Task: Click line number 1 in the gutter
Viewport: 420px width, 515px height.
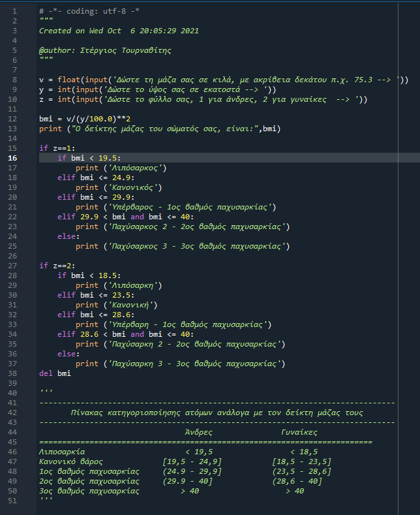Action: click(14, 11)
